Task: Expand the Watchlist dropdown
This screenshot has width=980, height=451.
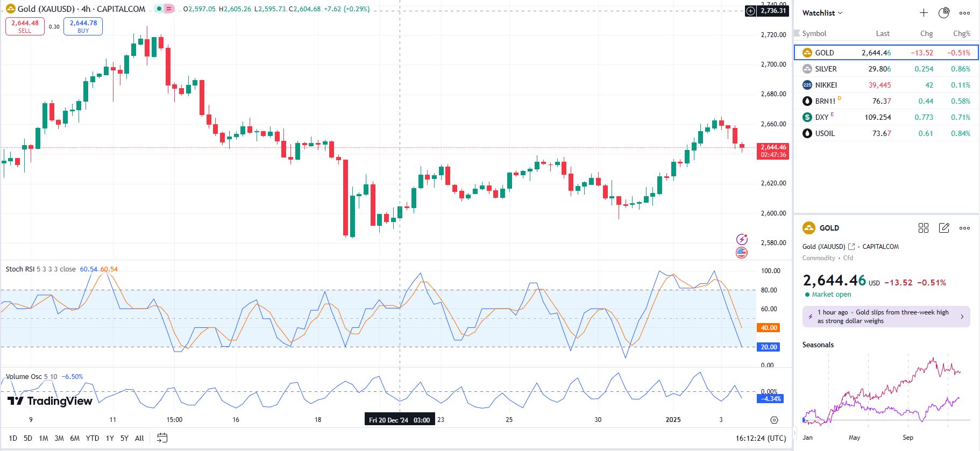Action: pos(822,13)
